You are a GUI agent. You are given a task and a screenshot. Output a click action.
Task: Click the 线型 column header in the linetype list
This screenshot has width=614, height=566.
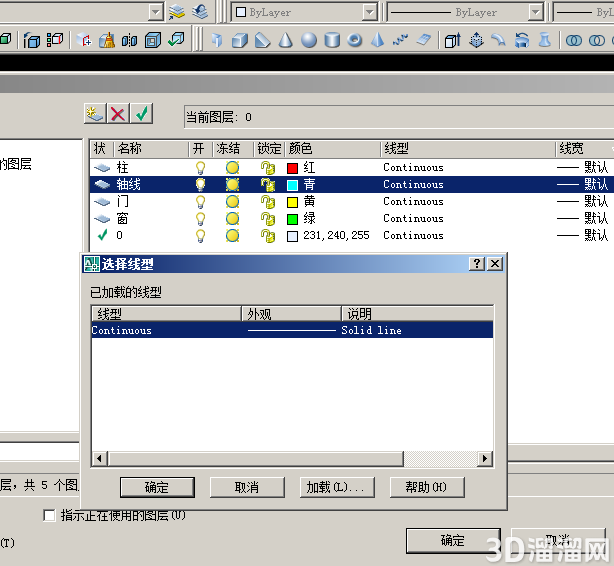[166, 314]
